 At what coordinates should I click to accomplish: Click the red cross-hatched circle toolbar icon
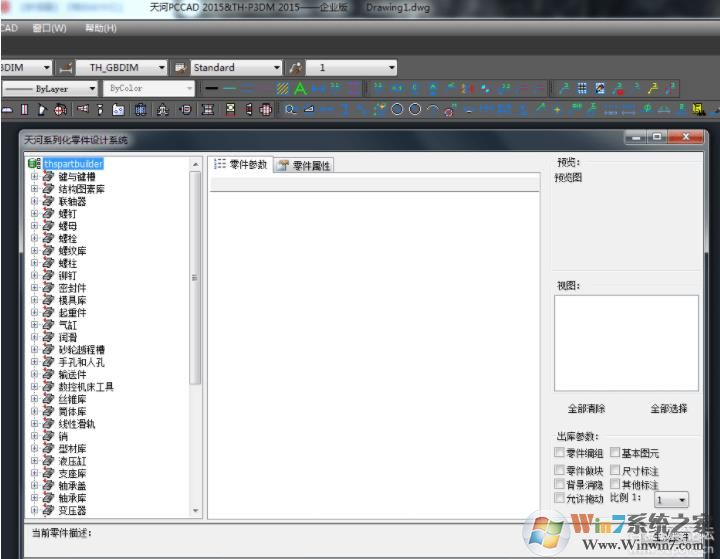point(266,110)
